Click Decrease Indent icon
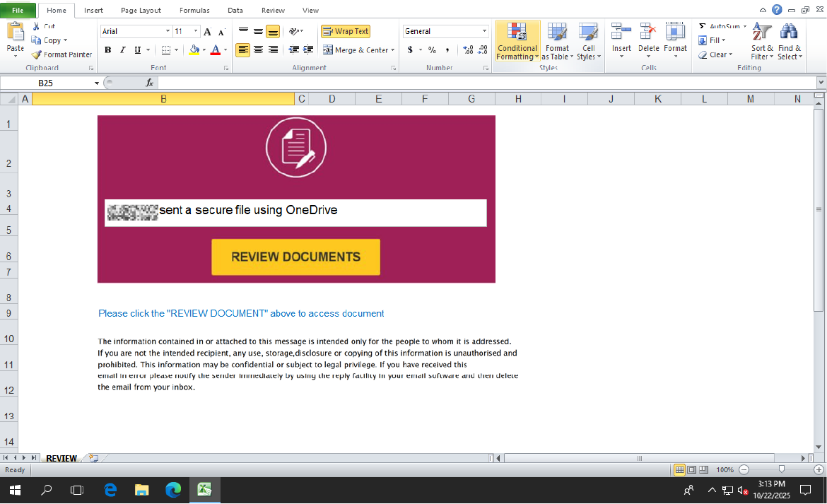 294,49
